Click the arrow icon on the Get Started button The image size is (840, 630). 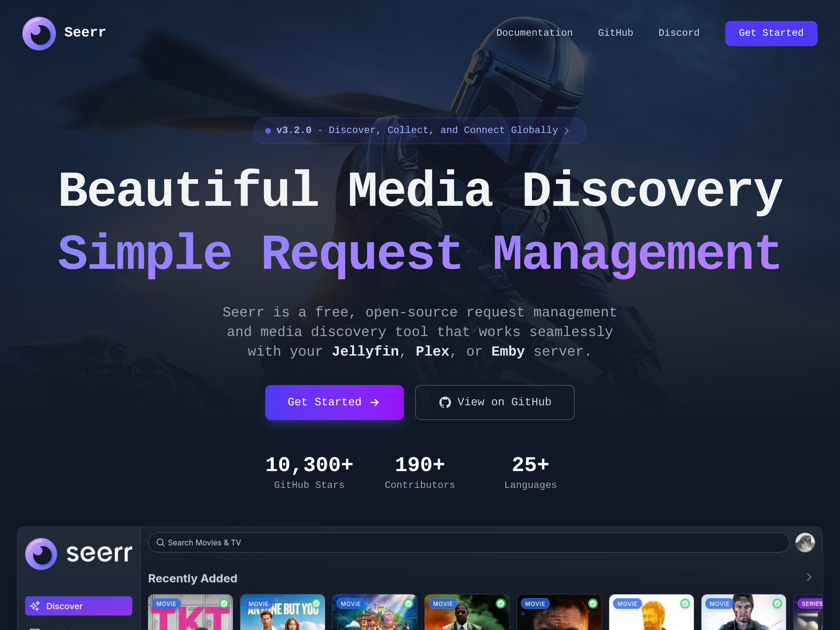click(x=374, y=402)
